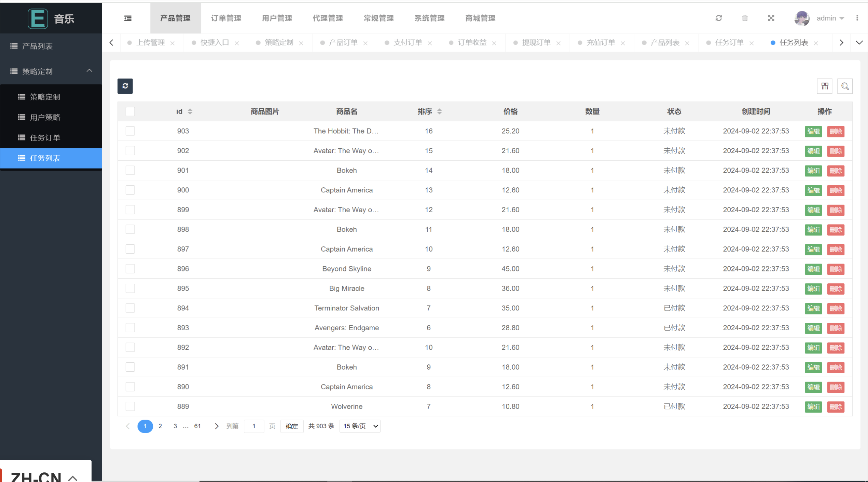This screenshot has height=482, width=868.
Task: Open the column filter grid icon
Action: (825, 86)
